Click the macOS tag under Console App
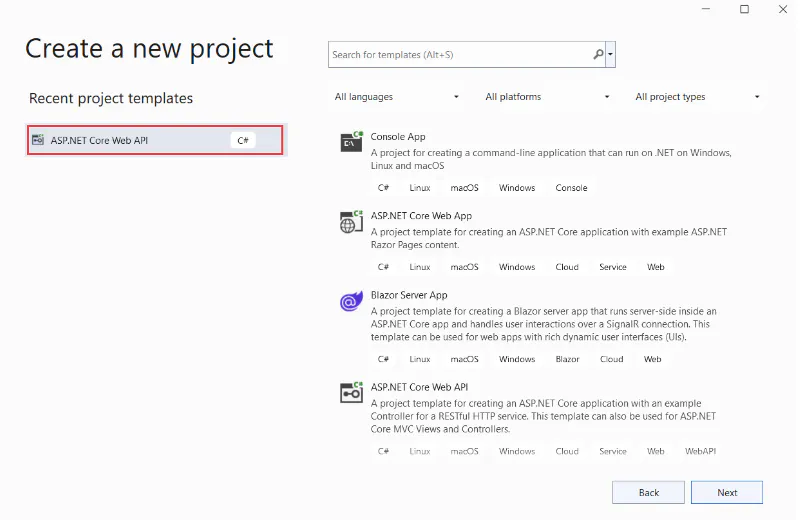Viewport: 800px width, 524px height. point(464,188)
